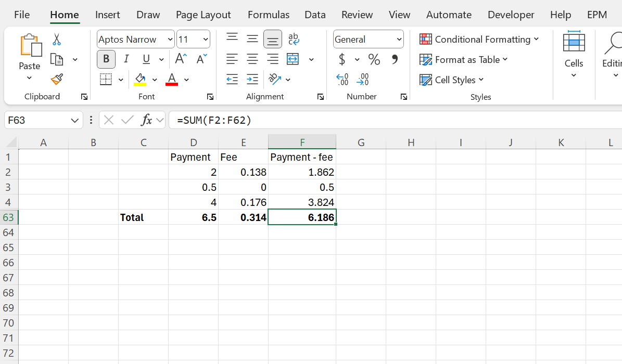622x364 pixels.
Task: Switch to the Formulas ribbon tab
Action: tap(269, 15)
